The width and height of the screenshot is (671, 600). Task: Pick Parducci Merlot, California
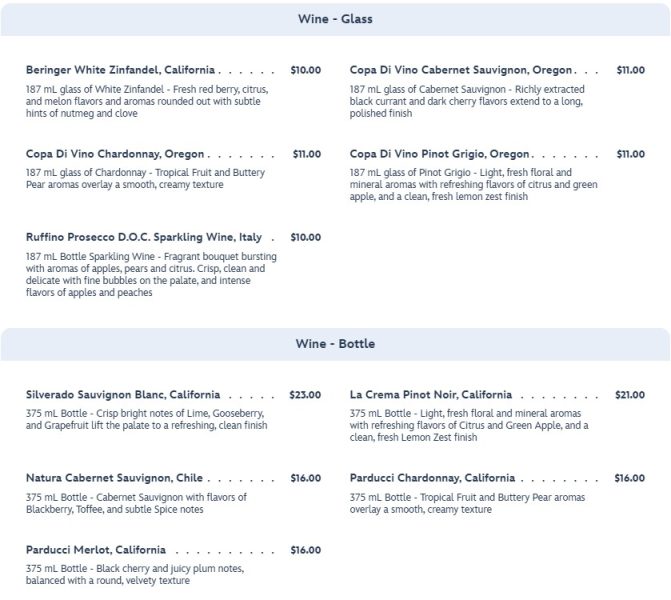[x=96, y=550]
